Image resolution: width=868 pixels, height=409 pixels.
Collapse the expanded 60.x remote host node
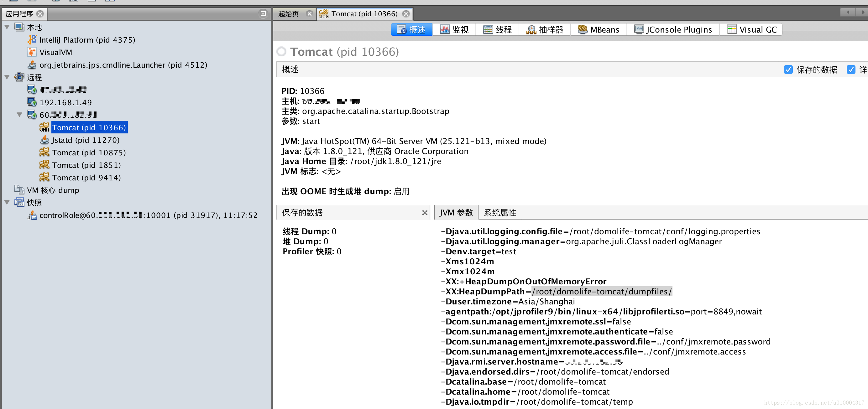[x=19, y=115]
